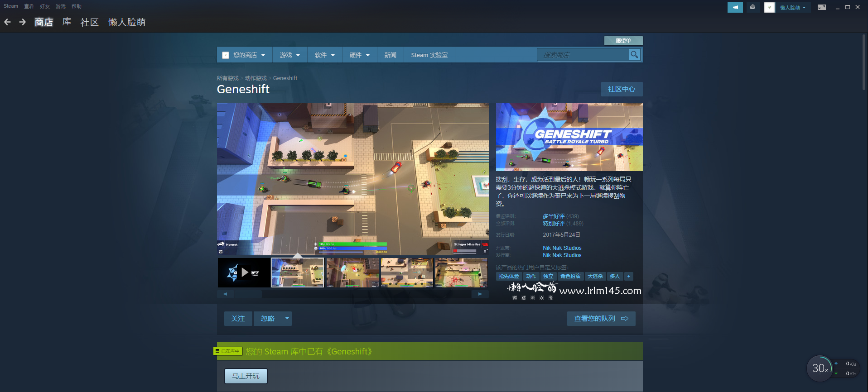Open the 懒人脸萌 profile tab
This screenshot has width=868, height=392.
tap(127, 22)
